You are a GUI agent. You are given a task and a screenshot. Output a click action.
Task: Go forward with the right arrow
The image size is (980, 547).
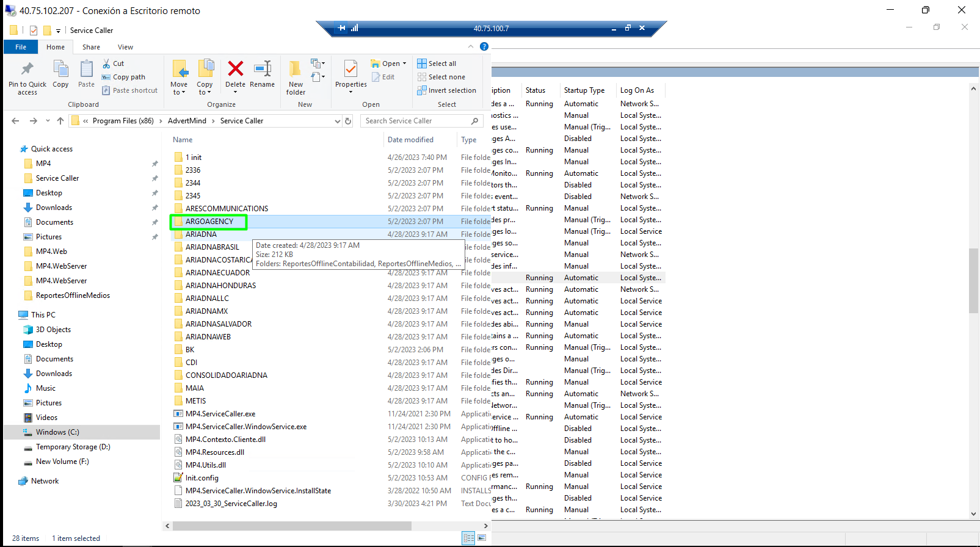point(34,121)
